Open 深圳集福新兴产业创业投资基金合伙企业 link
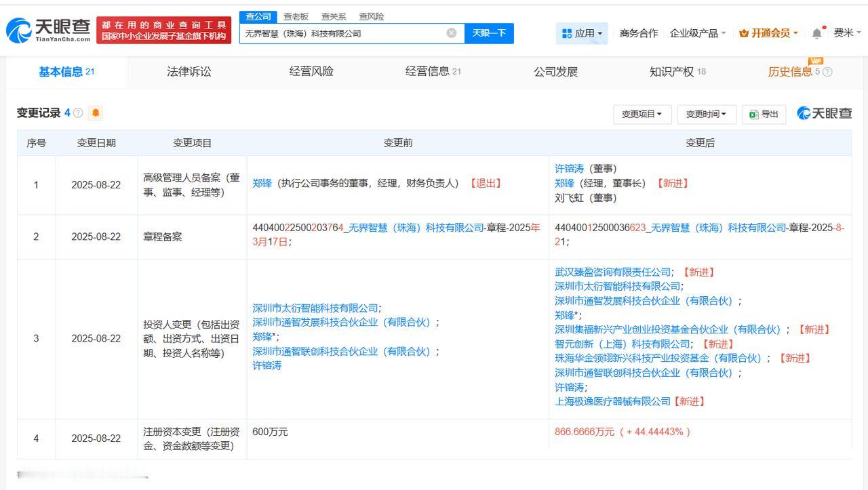 [x=668, y=329]
